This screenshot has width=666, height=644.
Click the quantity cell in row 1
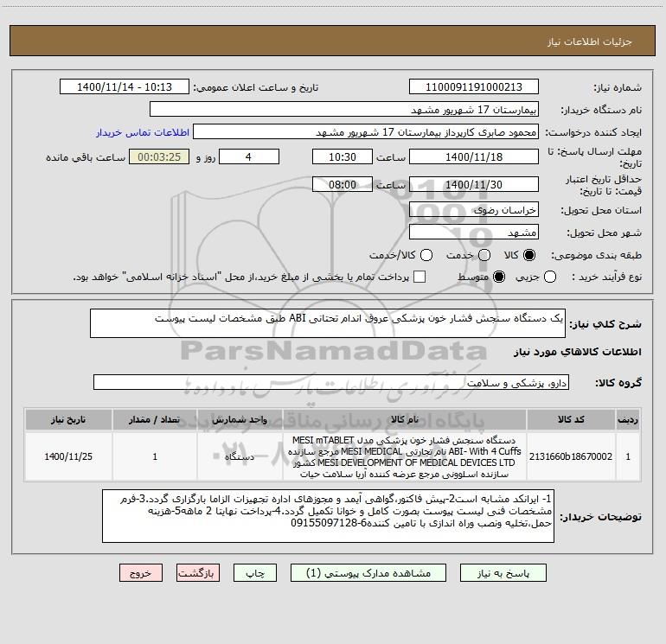click(x=155, y=456)
